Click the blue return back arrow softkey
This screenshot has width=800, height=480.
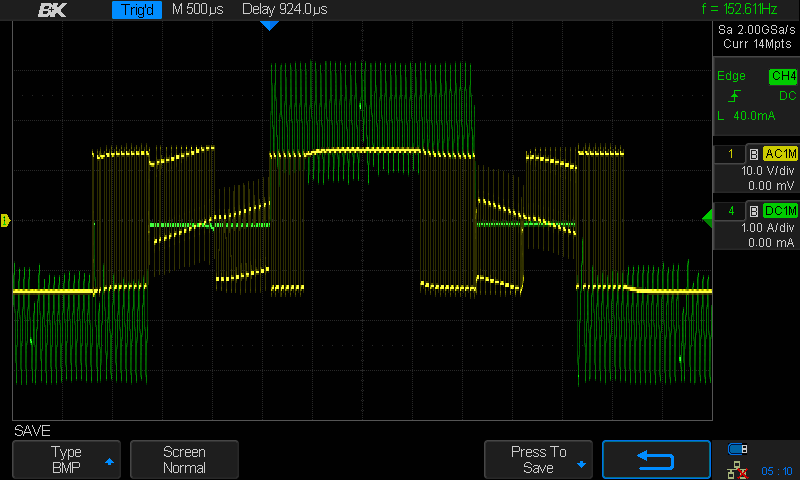tap(656, 460)
